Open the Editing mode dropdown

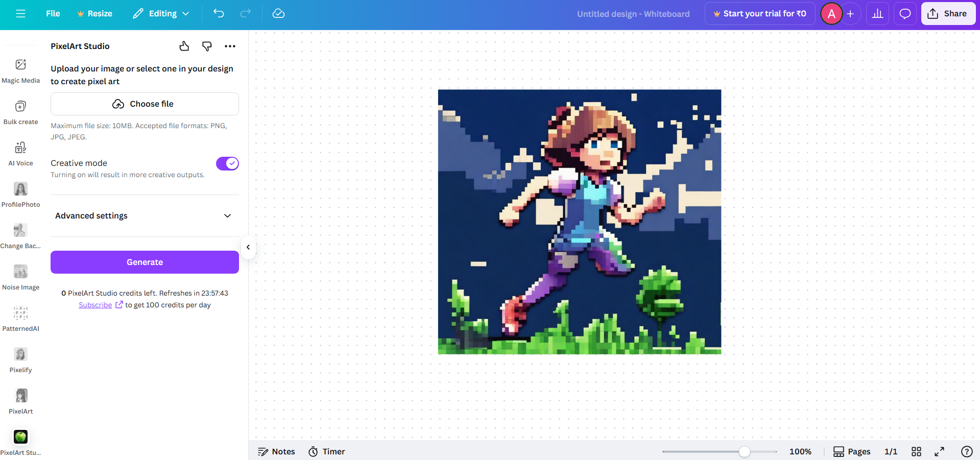pos(161,13)
